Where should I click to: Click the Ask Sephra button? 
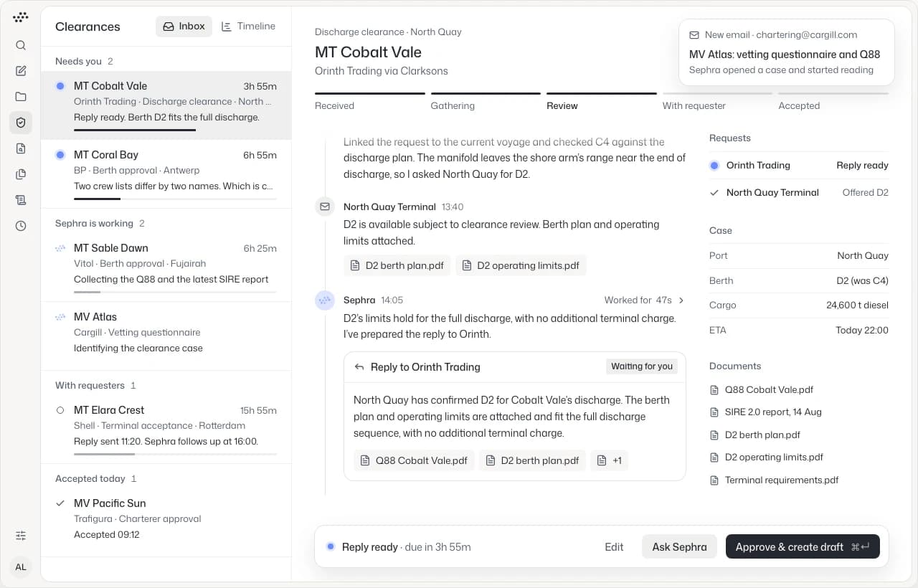pyautogui.click(x=679, y=547)
